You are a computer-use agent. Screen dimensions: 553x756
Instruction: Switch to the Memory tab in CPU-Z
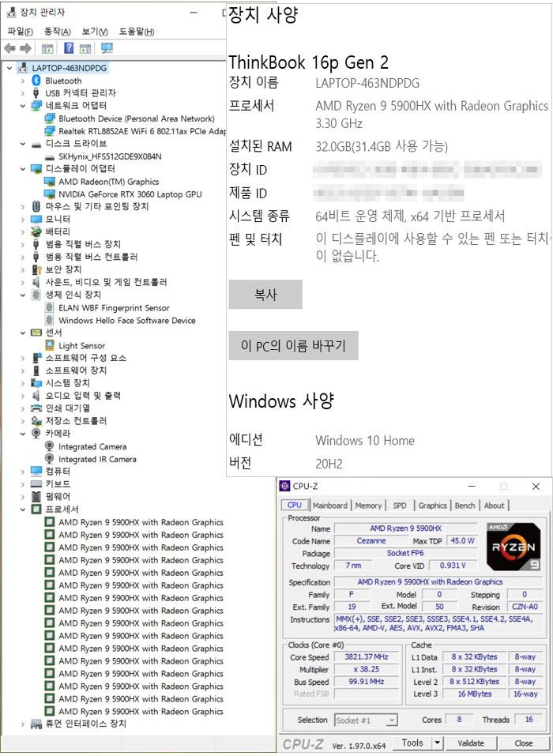pos(368,506)
